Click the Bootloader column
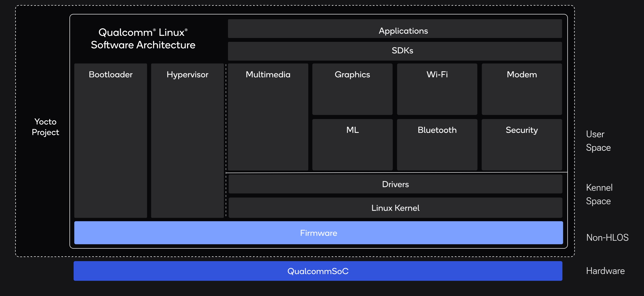This screenshot has width=644, height=296. coord(111,140)
